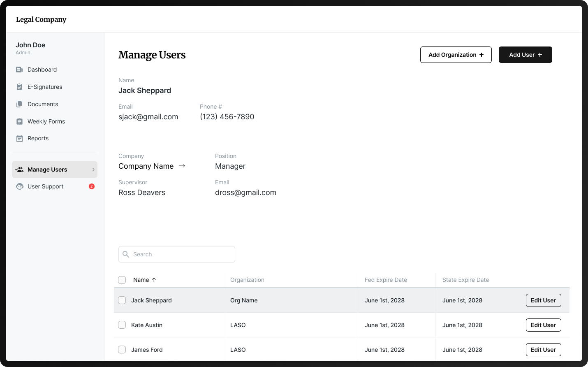Click the sort arrow beside Name column
The width and height of the screenshot is (588, 367).
click(x=154, y=280)
